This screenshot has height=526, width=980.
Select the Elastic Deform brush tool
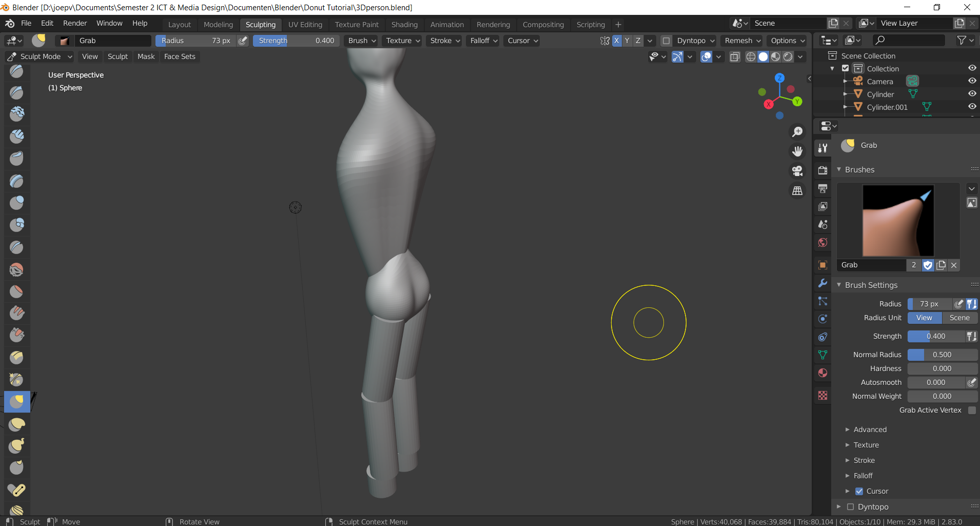click(x=17, y=424)
